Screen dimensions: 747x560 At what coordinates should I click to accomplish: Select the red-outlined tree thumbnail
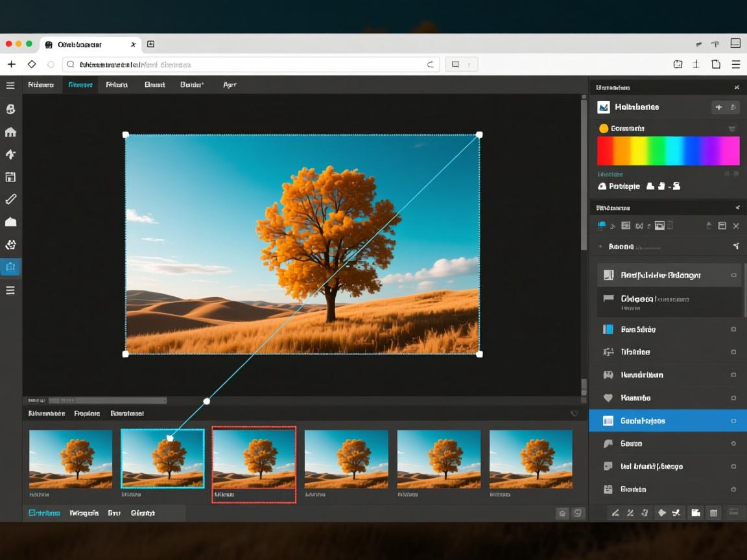click(x=254, y=458)
